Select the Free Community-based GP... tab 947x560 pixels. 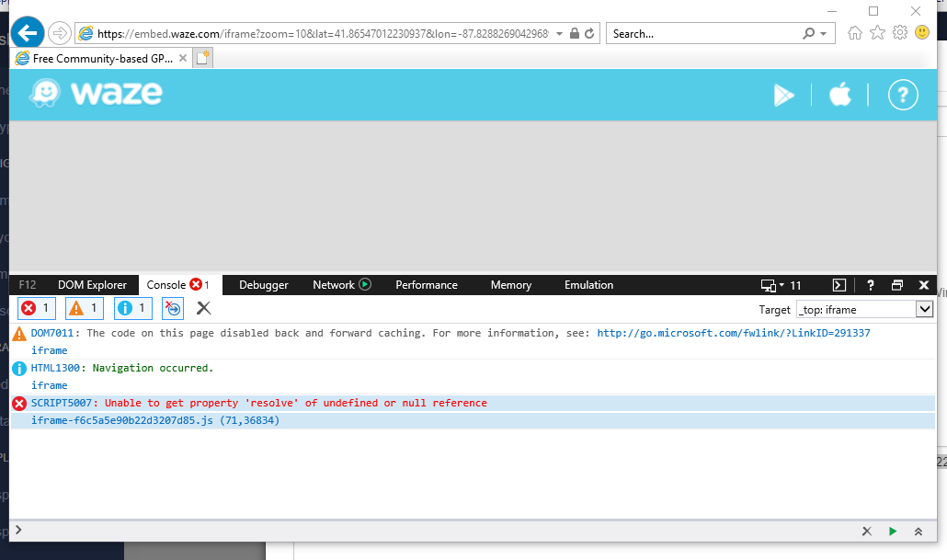coord(101,59)
